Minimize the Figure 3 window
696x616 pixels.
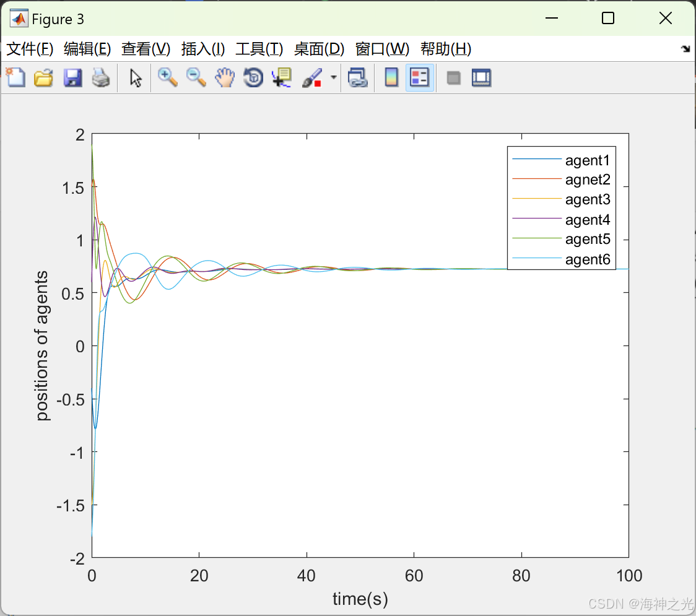pyautogui.click(x=551, y=18)
